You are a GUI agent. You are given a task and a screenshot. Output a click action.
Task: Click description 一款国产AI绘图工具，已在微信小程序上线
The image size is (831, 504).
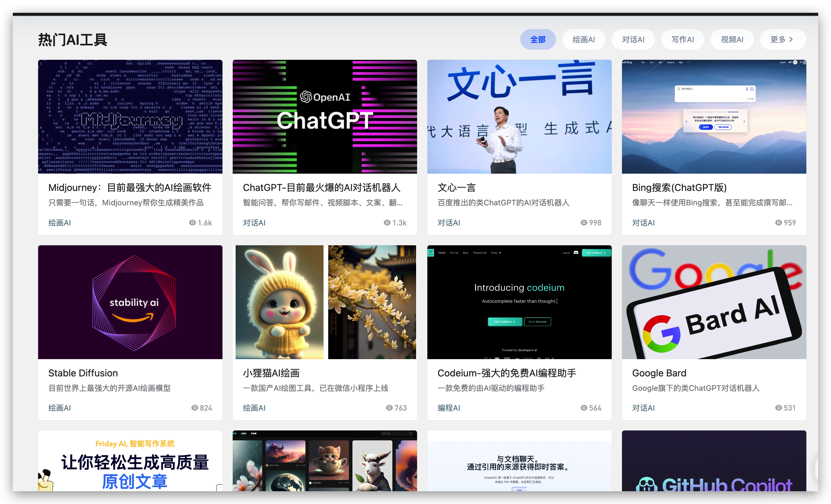pos(316,388)
